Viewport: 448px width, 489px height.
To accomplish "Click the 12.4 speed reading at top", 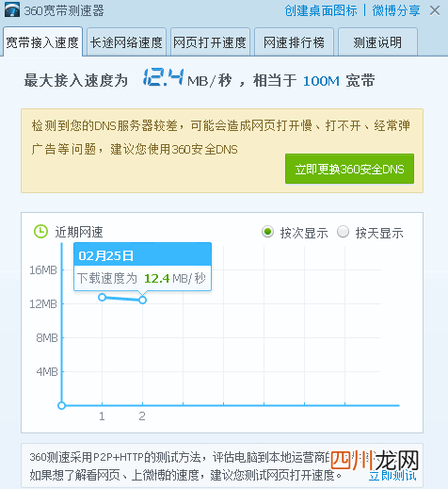I will pos(163,77).
